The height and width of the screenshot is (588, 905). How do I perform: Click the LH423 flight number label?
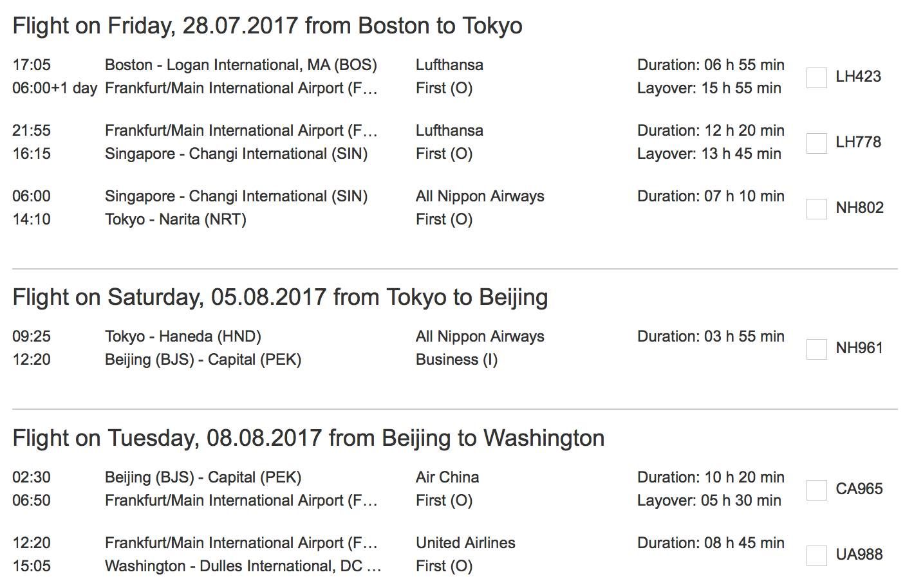(859, 77)
